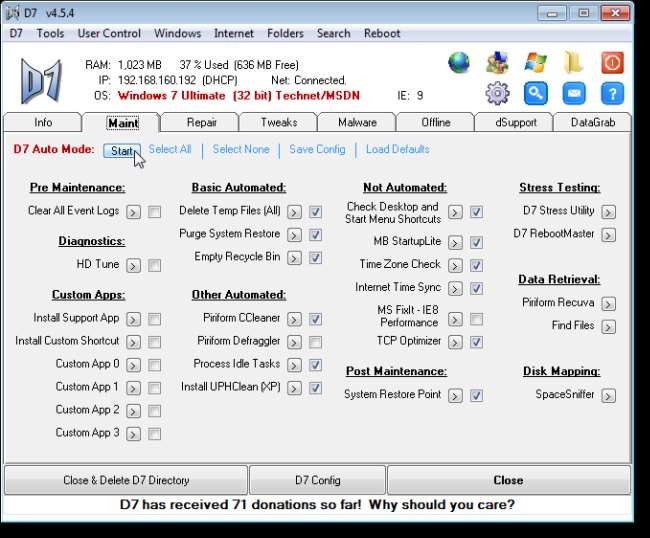Image resolution: width=650 pixels, height=538 pixels.
Task: Open the yellow folder icon
Action: [573, 63]
